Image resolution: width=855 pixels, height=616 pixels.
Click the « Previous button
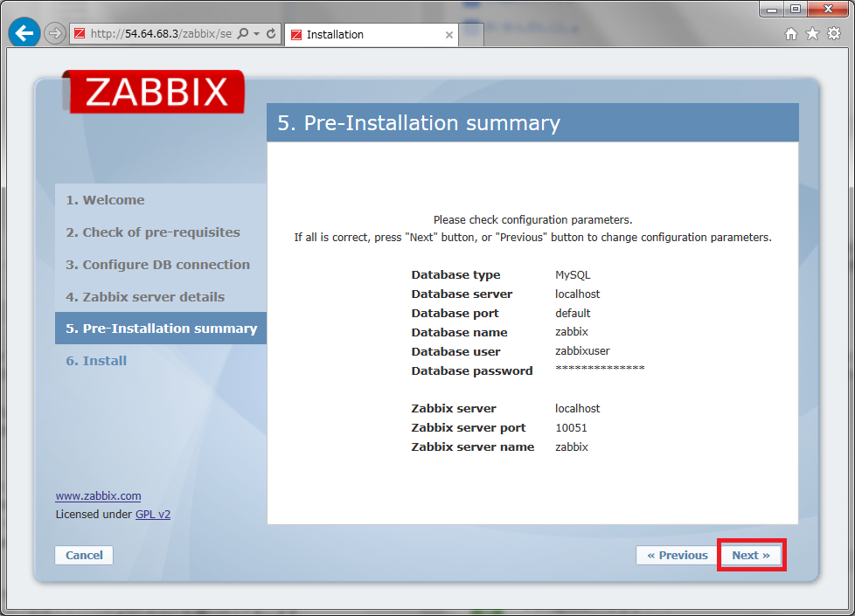click(x=677, y=555)
